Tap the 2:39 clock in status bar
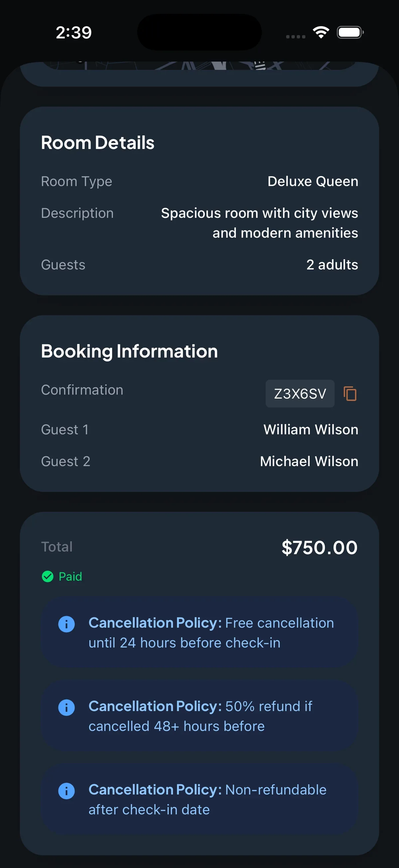This screenshot has width=399, height=868. coord(73,33)
